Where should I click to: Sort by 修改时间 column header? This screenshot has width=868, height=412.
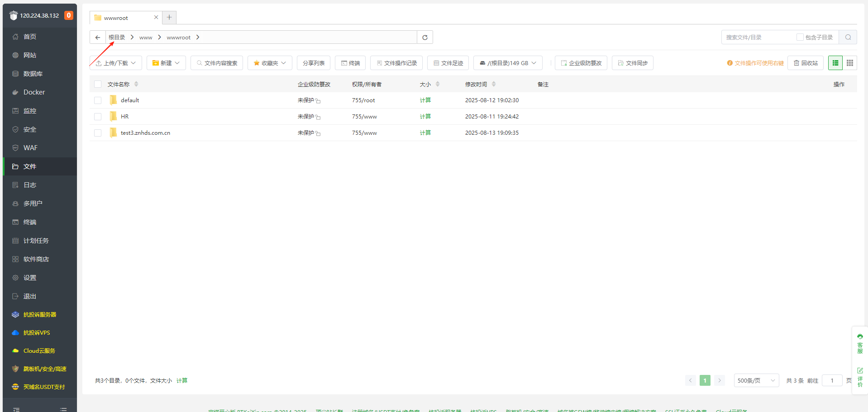coord(476,84)
